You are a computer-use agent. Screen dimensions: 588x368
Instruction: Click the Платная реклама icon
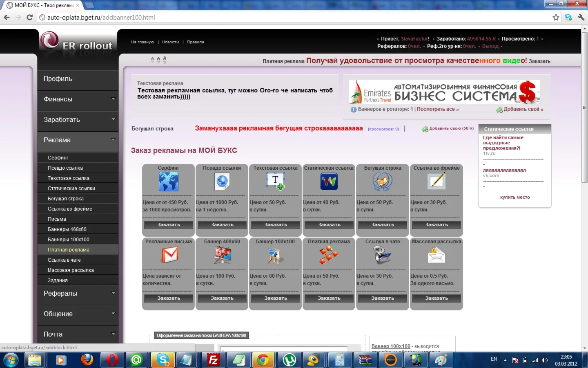329,256
